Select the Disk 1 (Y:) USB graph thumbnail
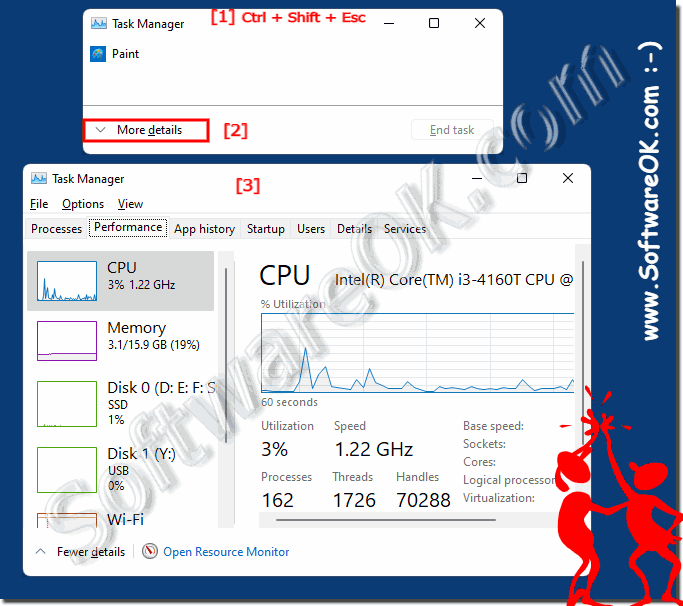The width and height of the screenshot is (683, 606). (67, 470)
